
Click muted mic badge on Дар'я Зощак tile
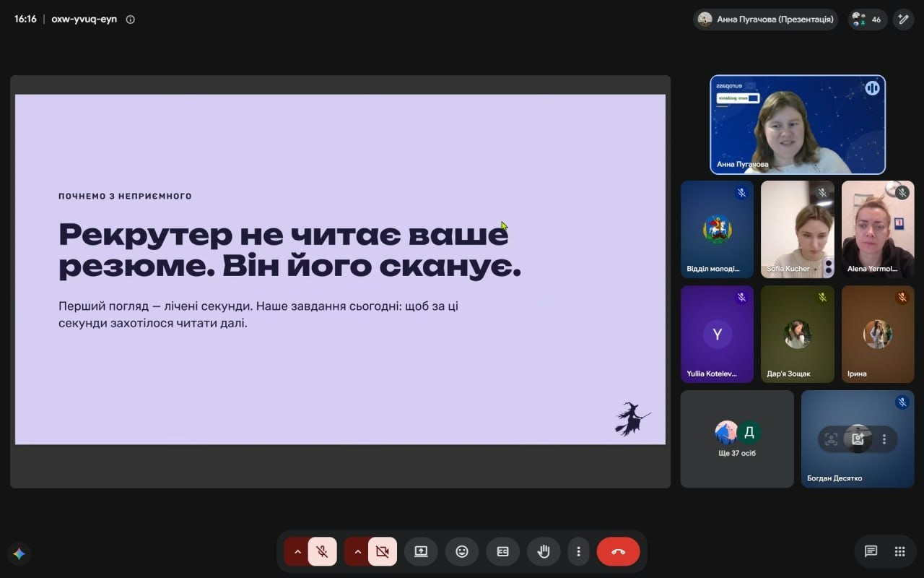pyautogui.click(x=821, y=298)
